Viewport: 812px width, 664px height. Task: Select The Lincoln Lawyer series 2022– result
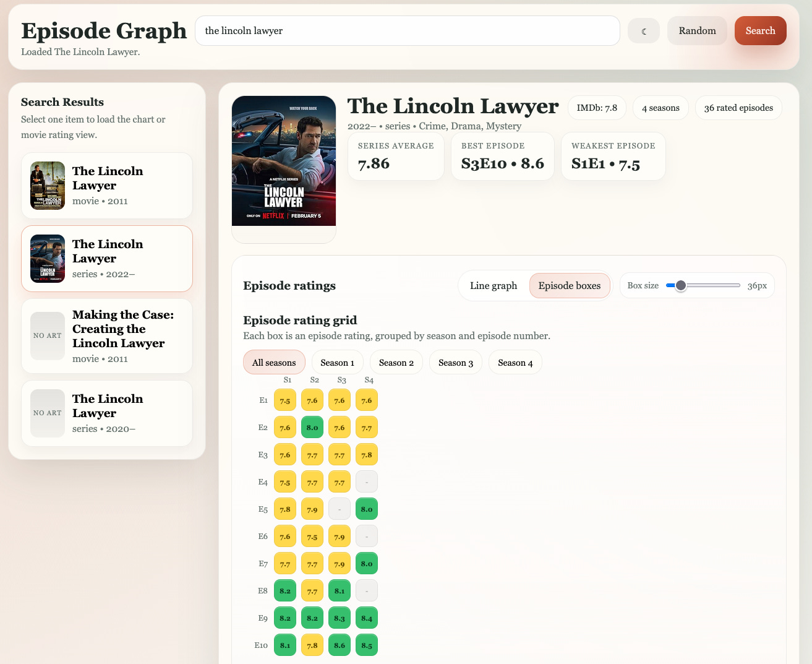click(107, 259)
